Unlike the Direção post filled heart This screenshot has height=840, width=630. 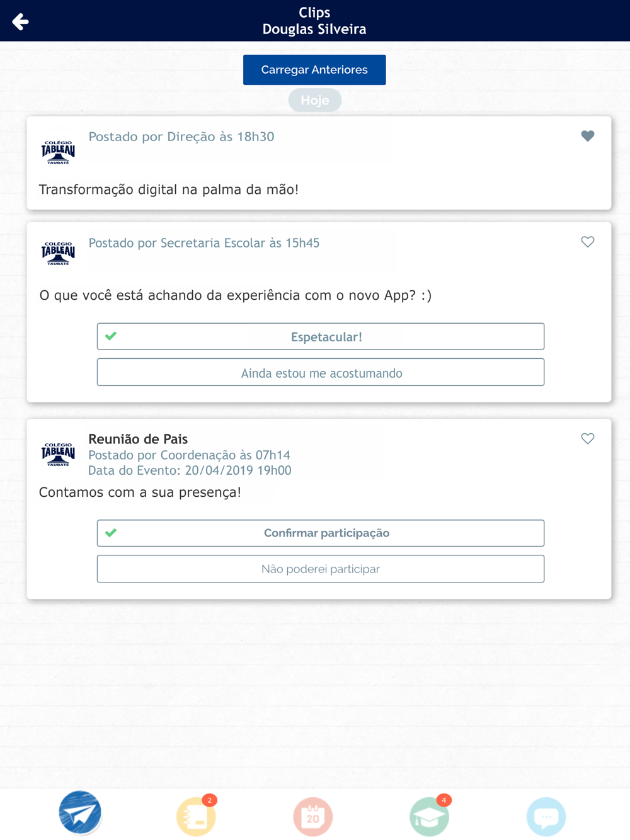click(x=588, y=136)
